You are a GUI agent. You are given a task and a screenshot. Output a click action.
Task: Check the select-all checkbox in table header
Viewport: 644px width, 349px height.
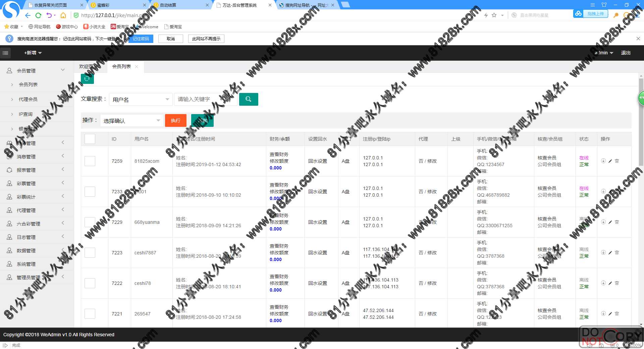(x=90, y=139)
